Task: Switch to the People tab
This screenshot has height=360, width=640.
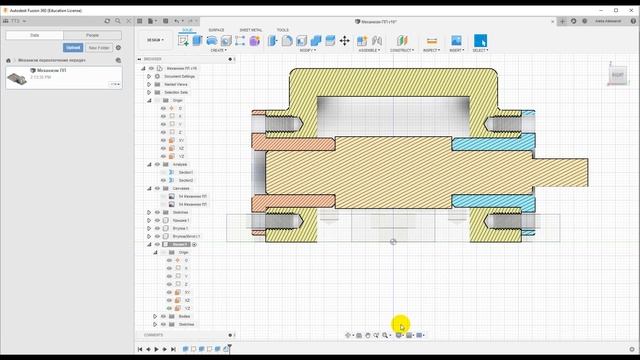Action: point(93,36)
